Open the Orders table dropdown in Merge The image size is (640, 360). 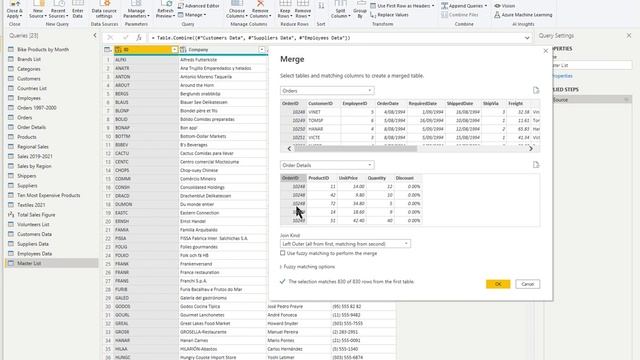click(x=327, y=91)
